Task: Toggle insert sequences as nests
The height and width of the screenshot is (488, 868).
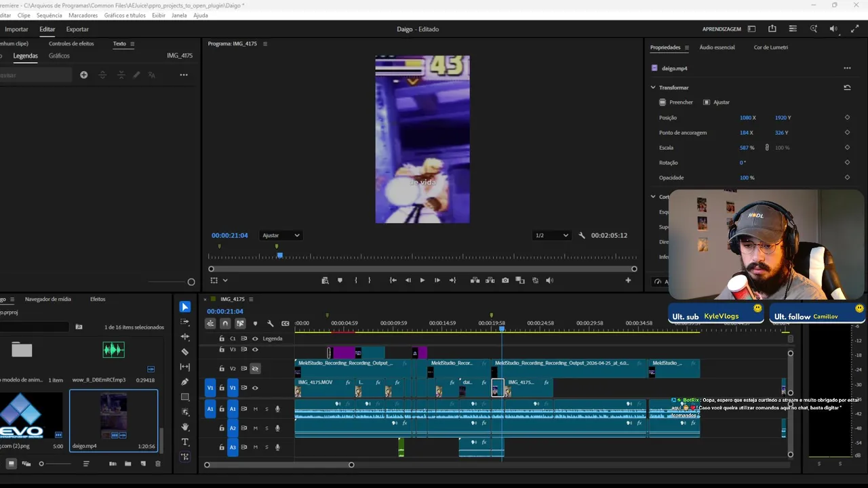Action: coord(210,323)
